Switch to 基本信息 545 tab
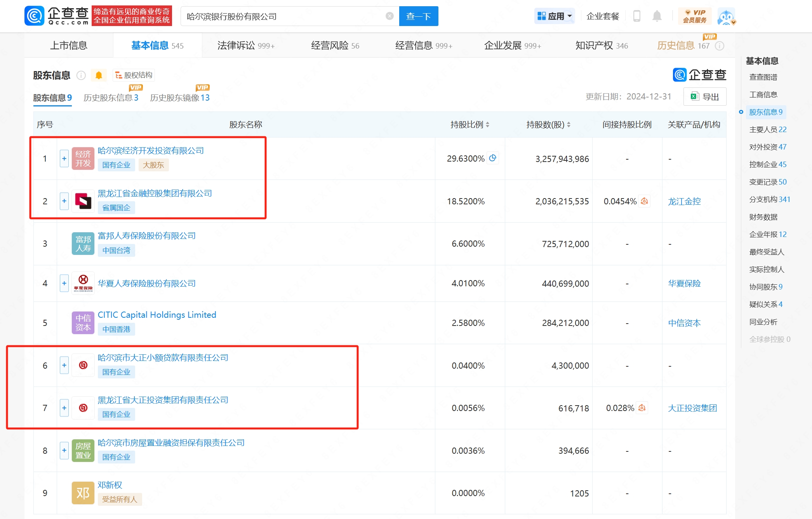The width and height of the screenshot is (812, 519). click(157, 45)
